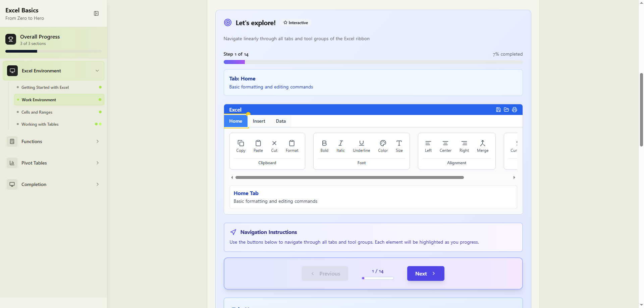Switch to the Insert ribbon tab

(259, 121)
